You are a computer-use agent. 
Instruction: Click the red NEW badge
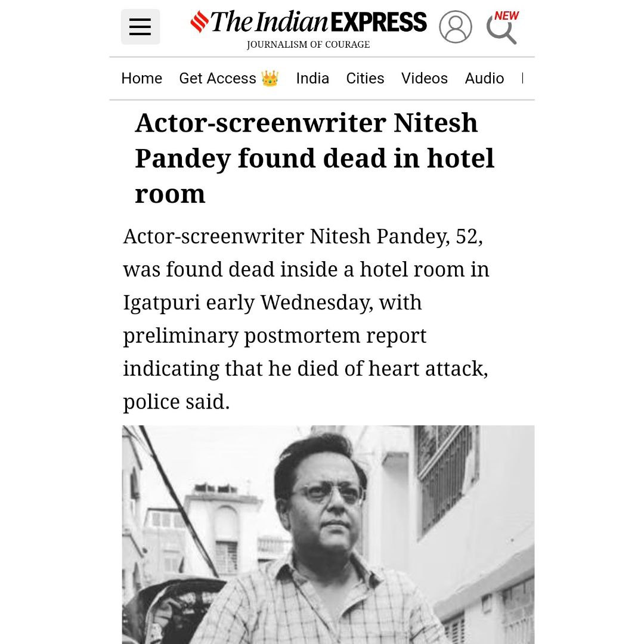506,16
